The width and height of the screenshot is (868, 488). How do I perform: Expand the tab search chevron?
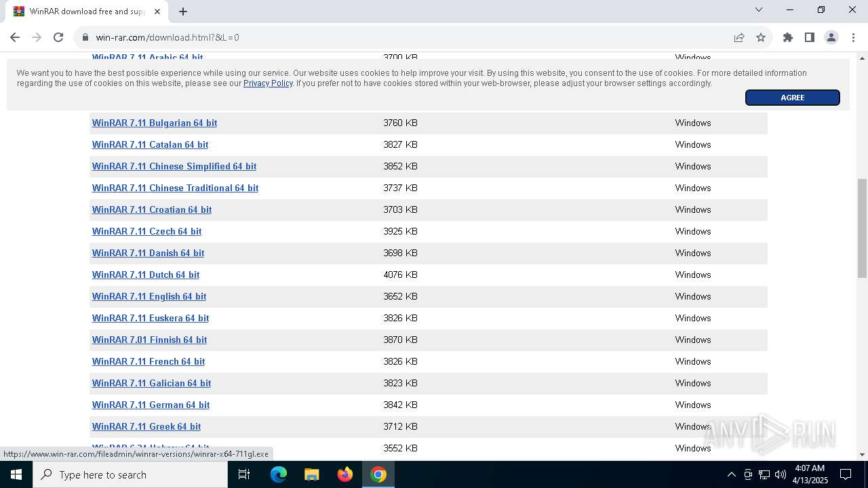(x=759, y=9)
